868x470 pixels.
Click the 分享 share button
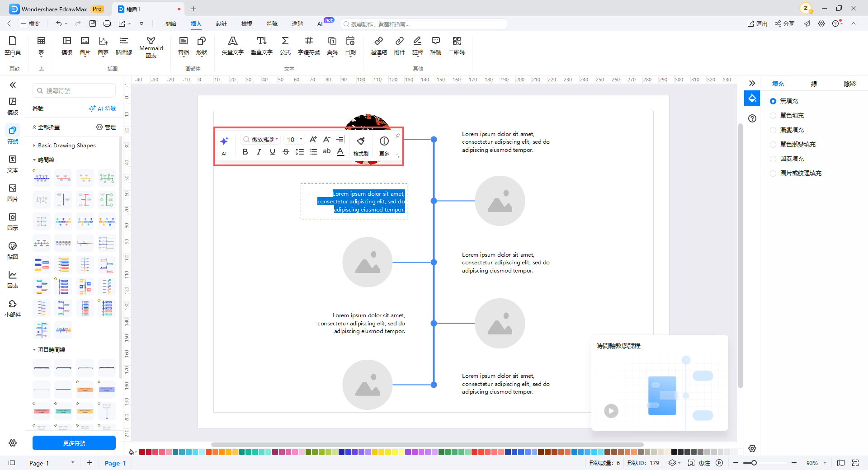(784, 24)
